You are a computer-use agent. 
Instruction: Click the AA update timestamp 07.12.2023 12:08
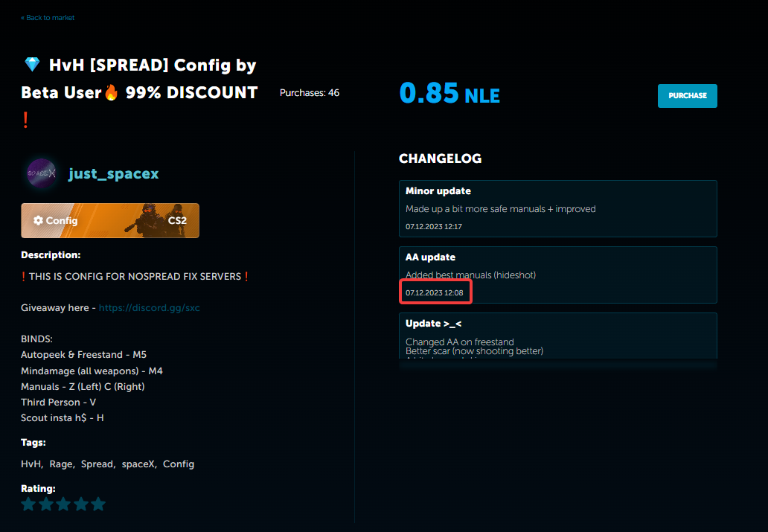pyautogui.click(x=435, y=293)
